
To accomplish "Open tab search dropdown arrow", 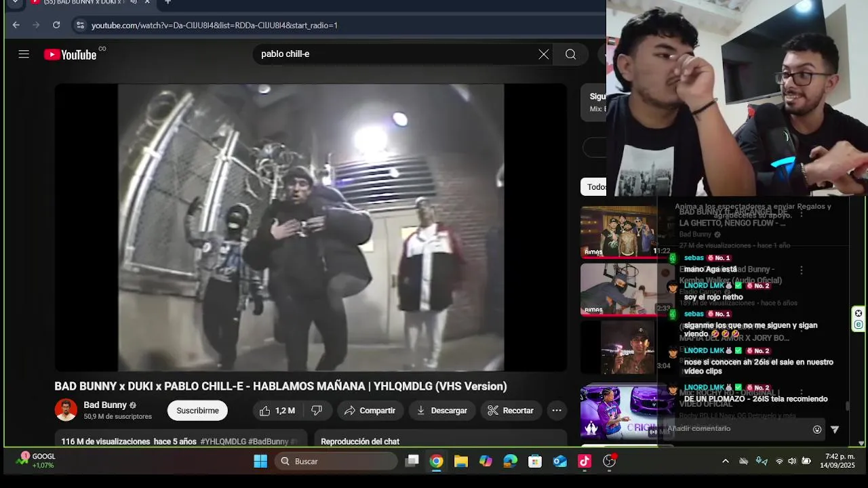I will [x=15, y=2].
